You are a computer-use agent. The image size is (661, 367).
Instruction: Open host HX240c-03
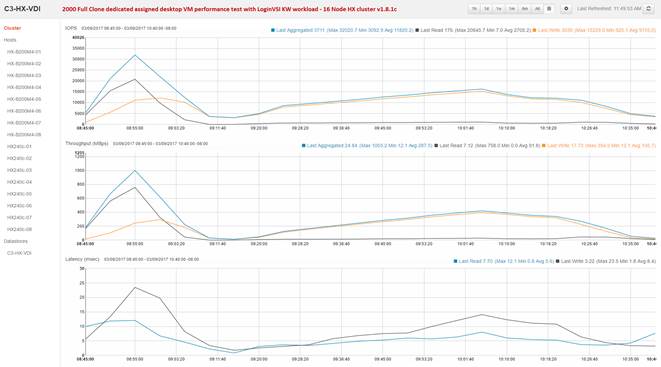click(19, 170)
